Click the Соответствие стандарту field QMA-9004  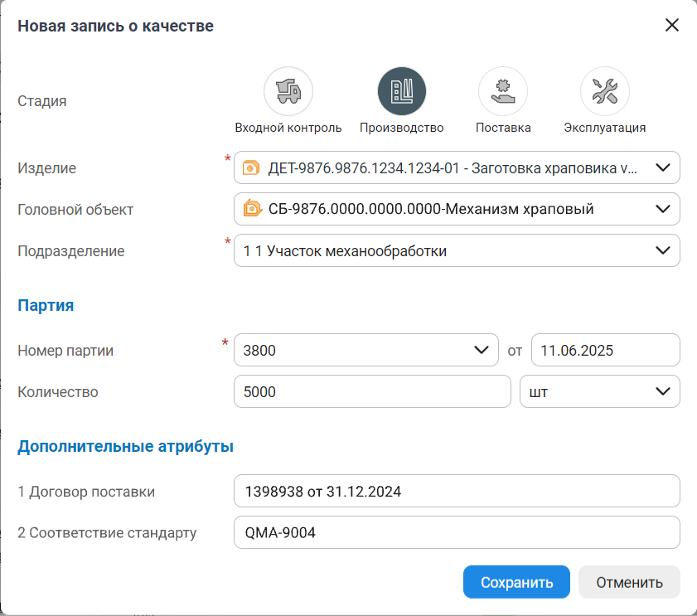pos(457,532)
